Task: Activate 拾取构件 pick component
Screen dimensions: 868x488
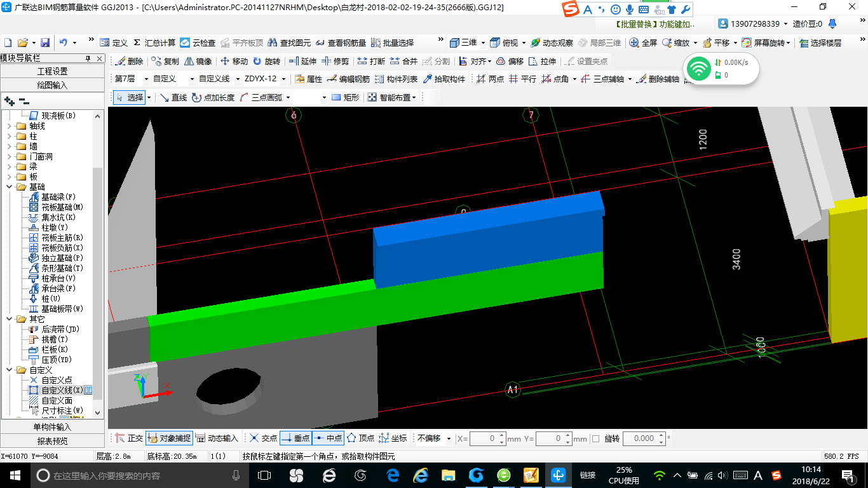Action: point(444,79)
